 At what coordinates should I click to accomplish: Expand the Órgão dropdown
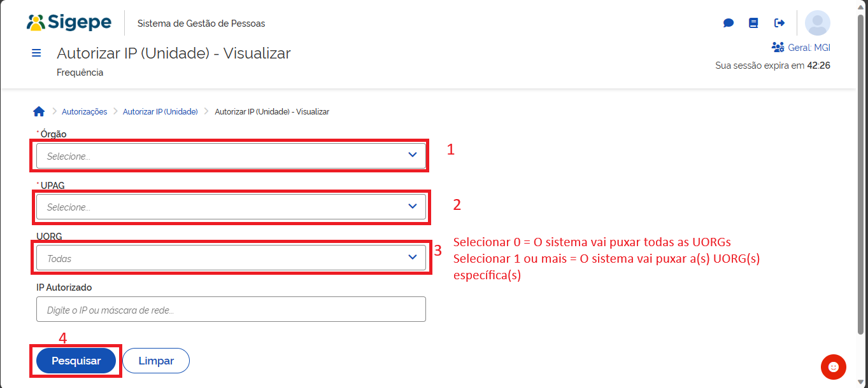click(231, 156)
